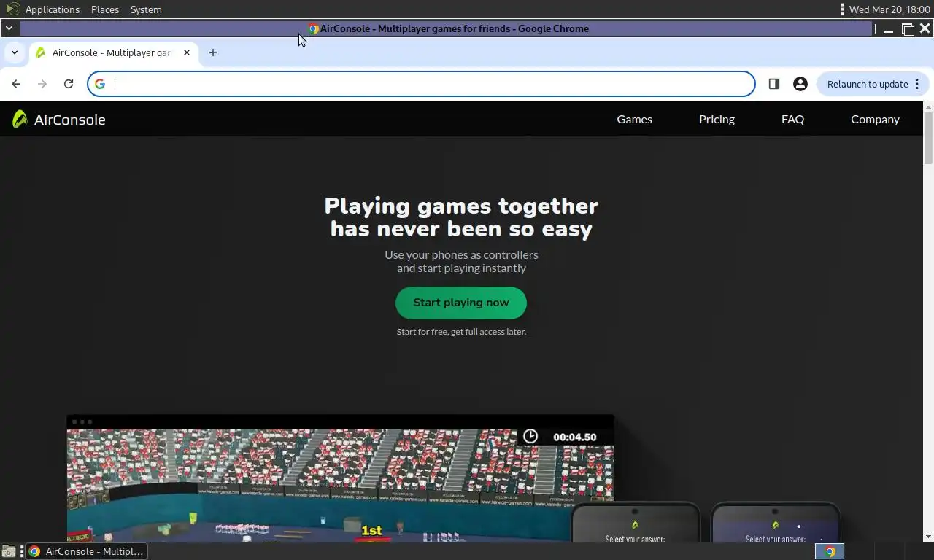Click show desktop icon in bottom panel
Viewport: 934px width, 560px height.
point(9,551)
